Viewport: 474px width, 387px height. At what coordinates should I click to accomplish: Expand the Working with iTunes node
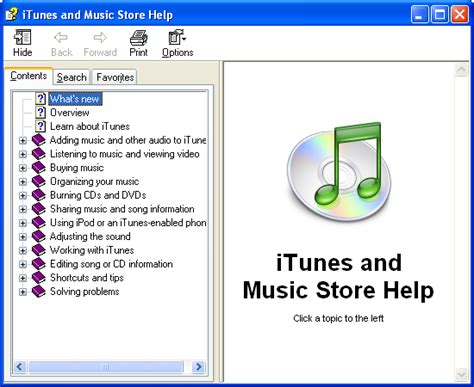click(23, 250)
